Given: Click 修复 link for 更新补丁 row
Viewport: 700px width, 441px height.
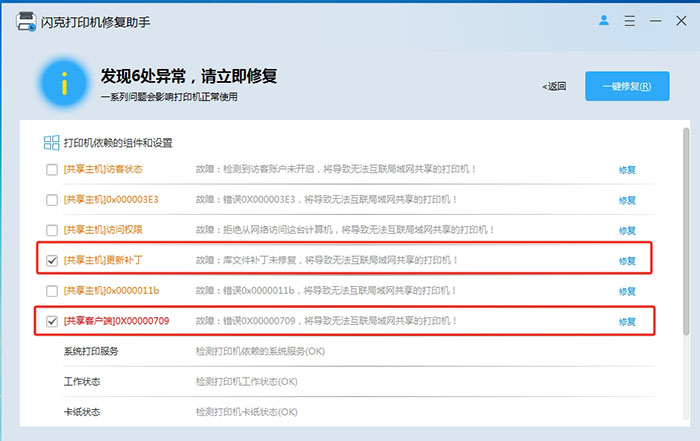Looking at the screenshot, I should (627, 261).
